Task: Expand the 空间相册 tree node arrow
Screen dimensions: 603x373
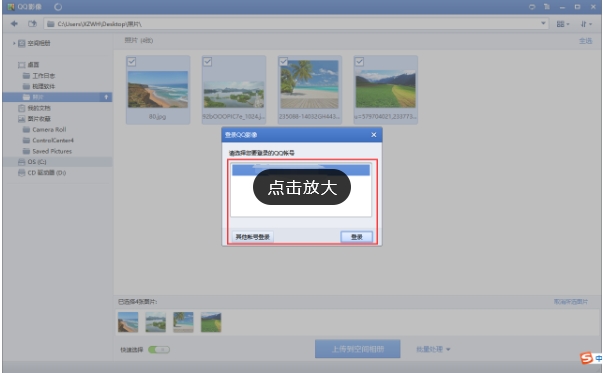Action: pyautogui.click(x=14, y=43)
